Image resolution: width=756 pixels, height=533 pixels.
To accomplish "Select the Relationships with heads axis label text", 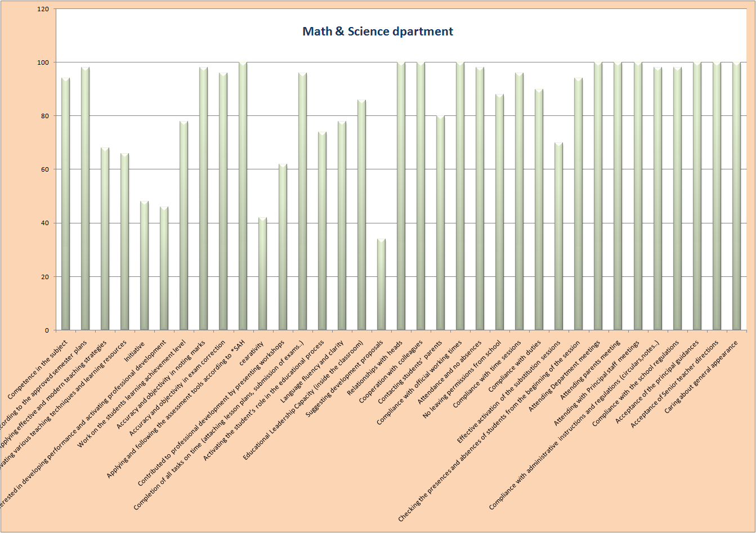I will tap(374, 368).
